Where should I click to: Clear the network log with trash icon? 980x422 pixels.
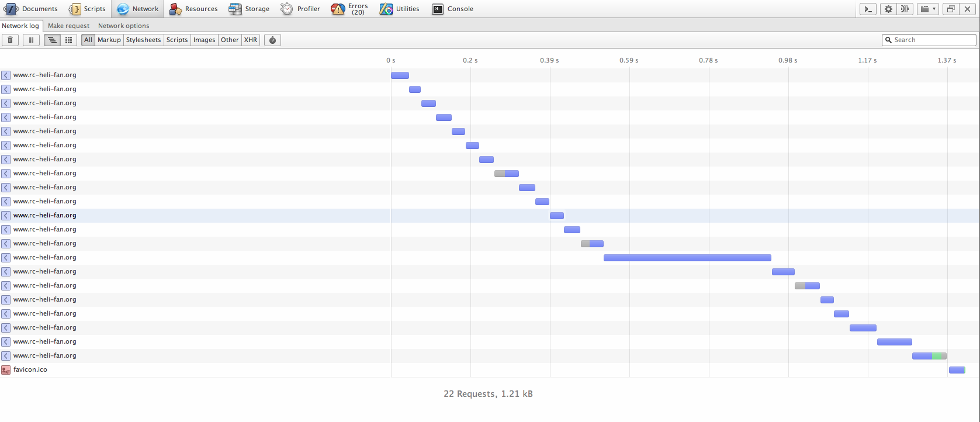10,40
